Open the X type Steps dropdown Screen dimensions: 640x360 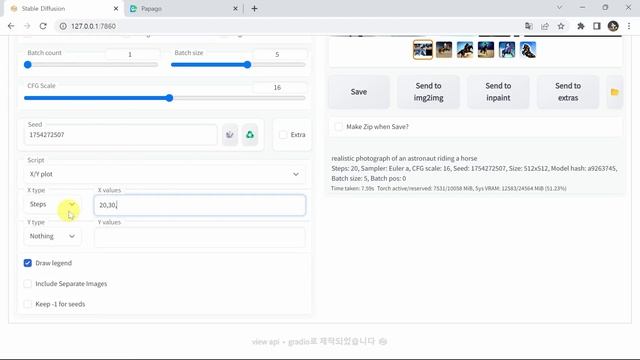pos(52,204)
